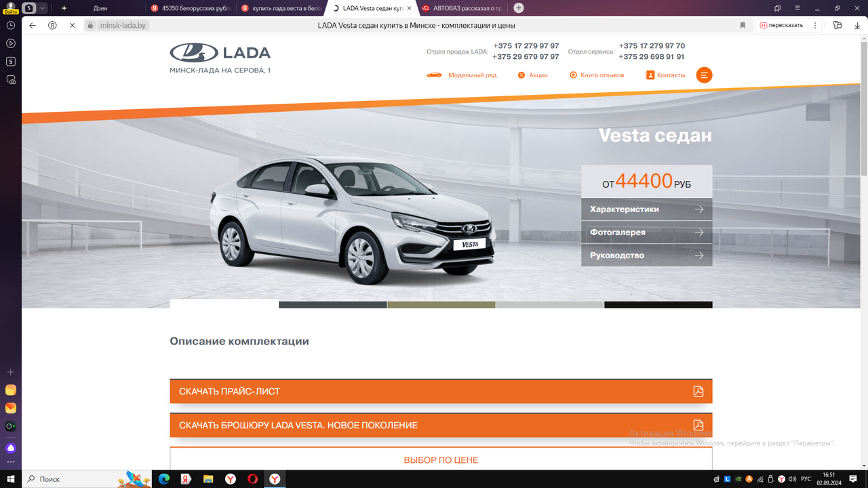This screenshot has height=488, width=868.
Task: Open Alice assistant purple icon in sidebar
Action: pyautogui.click(x=11, y=448)
